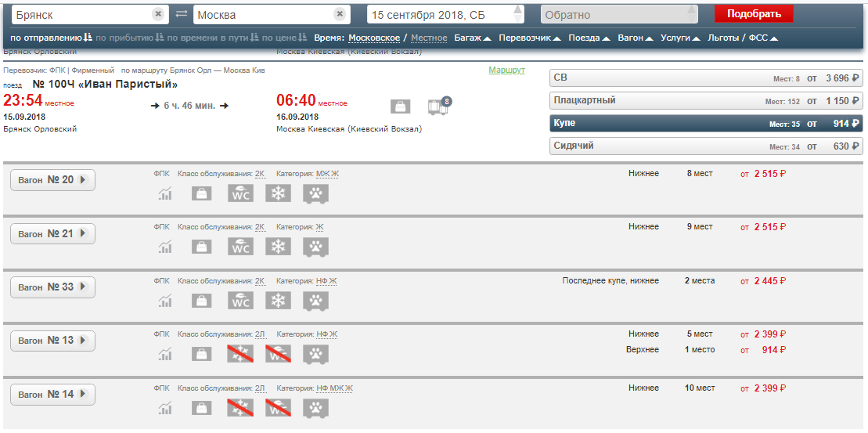The width and height of the screenshot is (868, 433).
Task: Click the price chart icon for Вагон № 14
Action: 165,407
